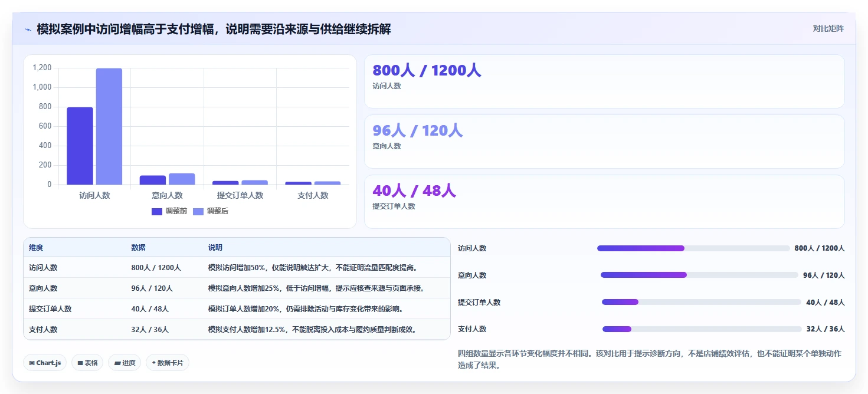Click the 调整后 light purple legend swatch
Viewport: 868px width, 394px height.
point(198,211)
